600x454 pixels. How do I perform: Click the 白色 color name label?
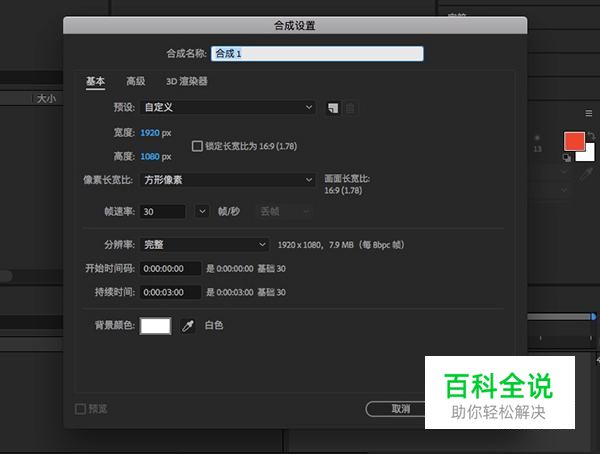(x=214, y=325)
